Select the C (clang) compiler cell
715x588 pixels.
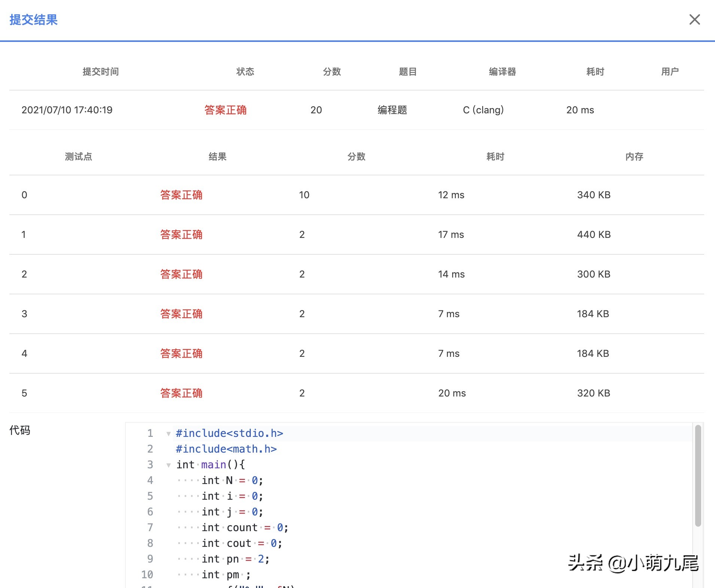tap(483, 110)
